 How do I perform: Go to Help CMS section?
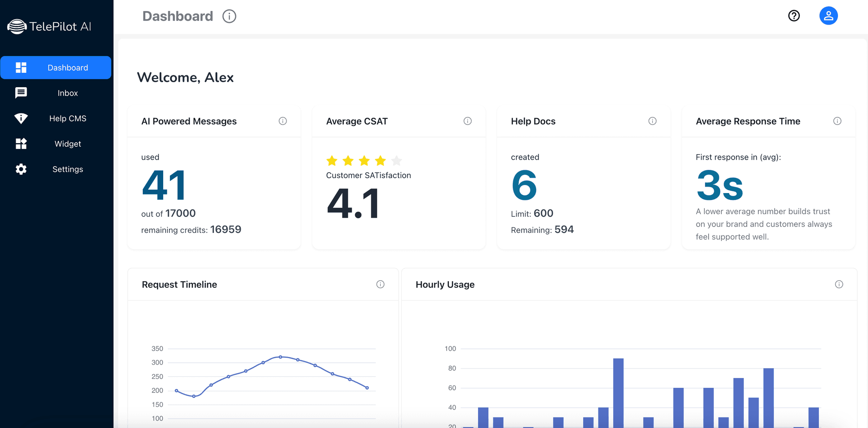coord(56,119)
